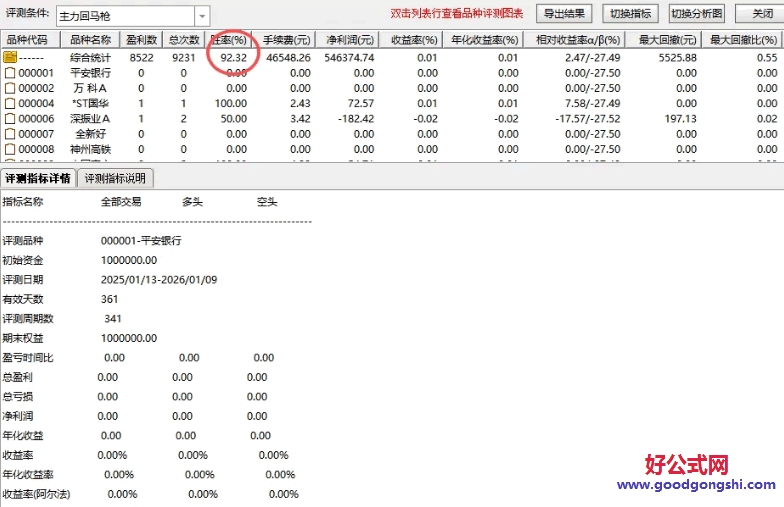The height and width of the screenshot is (507, 784).
Task: Sort by 品种代码 column header
Action: pos(30,40)
